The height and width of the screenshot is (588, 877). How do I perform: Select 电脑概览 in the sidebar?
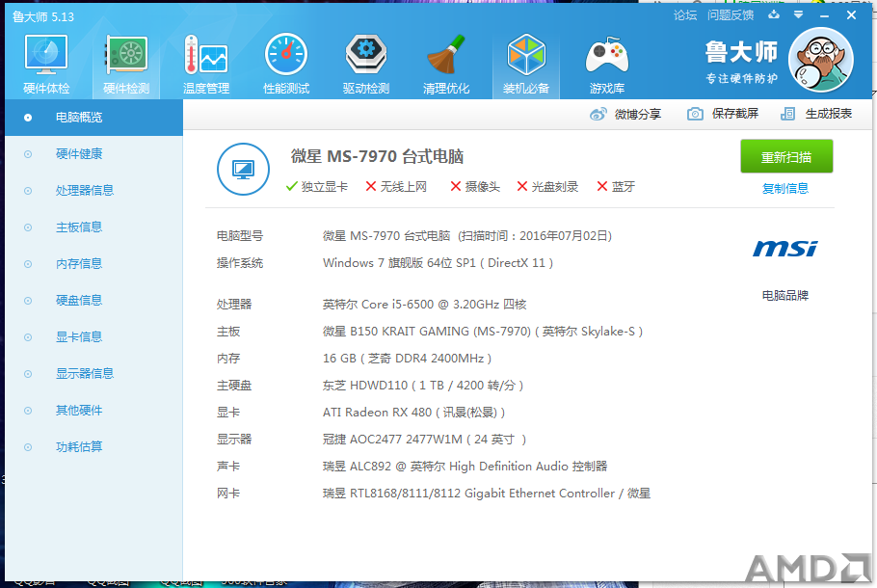tap(94, 118)
